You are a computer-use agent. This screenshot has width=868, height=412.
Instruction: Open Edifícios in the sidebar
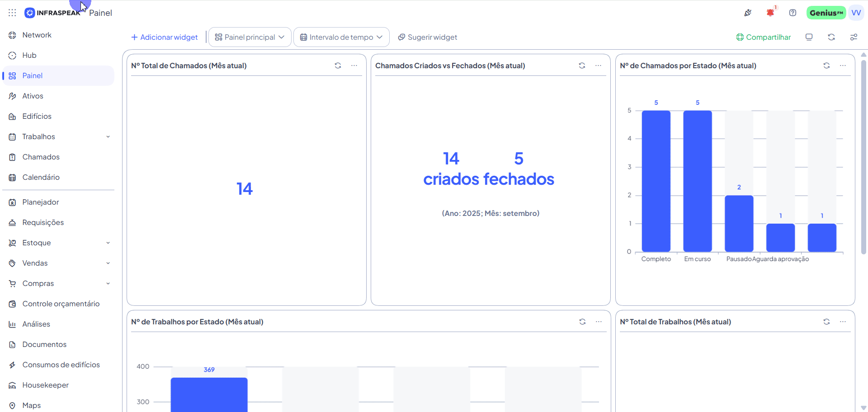point(58,116)
